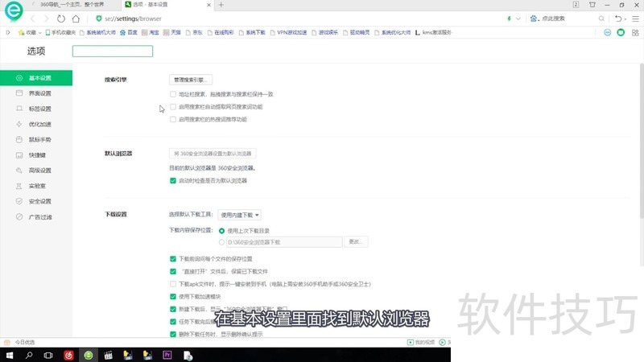The width and height of the screenshot is (644, 362).
Task: Open 基本设置 in the sidebar
Action: pos(36,78)
